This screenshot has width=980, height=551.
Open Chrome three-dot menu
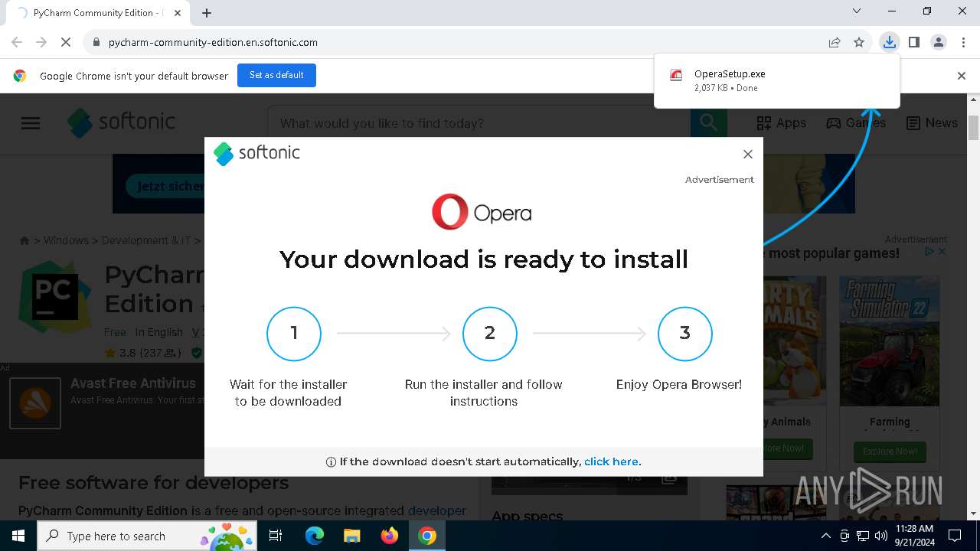963,42
